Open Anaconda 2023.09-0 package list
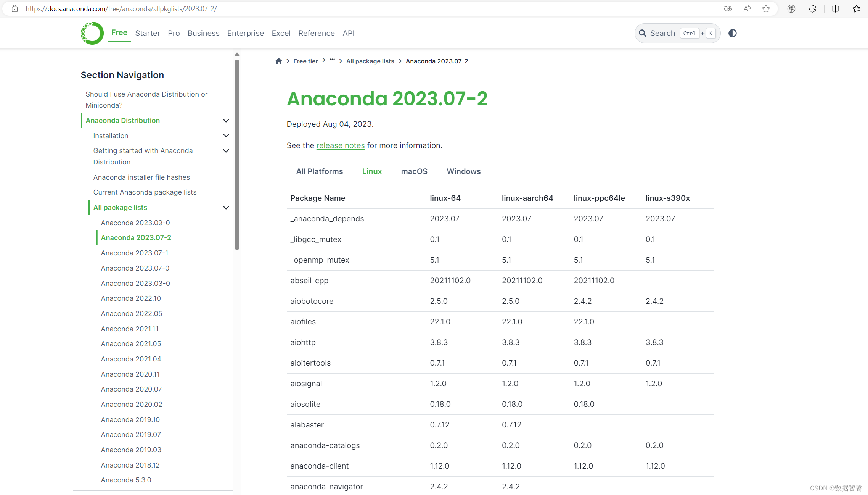The height and width of the screenshot is (495, 868). click(135, 223)
